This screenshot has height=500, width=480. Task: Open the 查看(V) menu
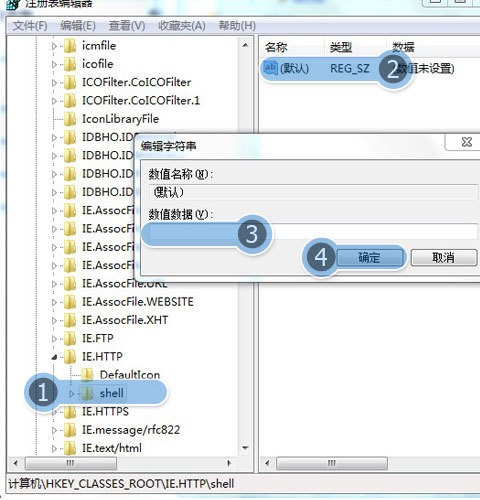tap(127, 26)
